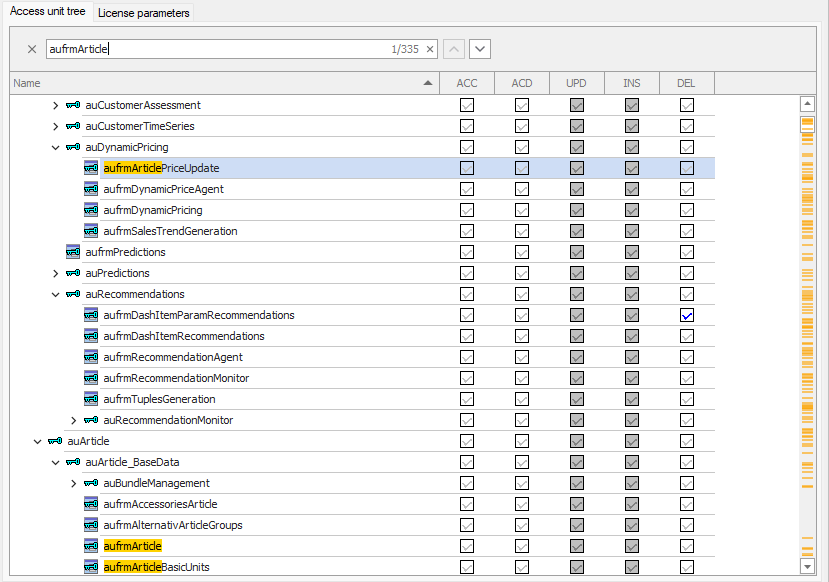829x582 pixels.
Task: Click the vertical scrollbar thumb
Action: tap(807, 124)
